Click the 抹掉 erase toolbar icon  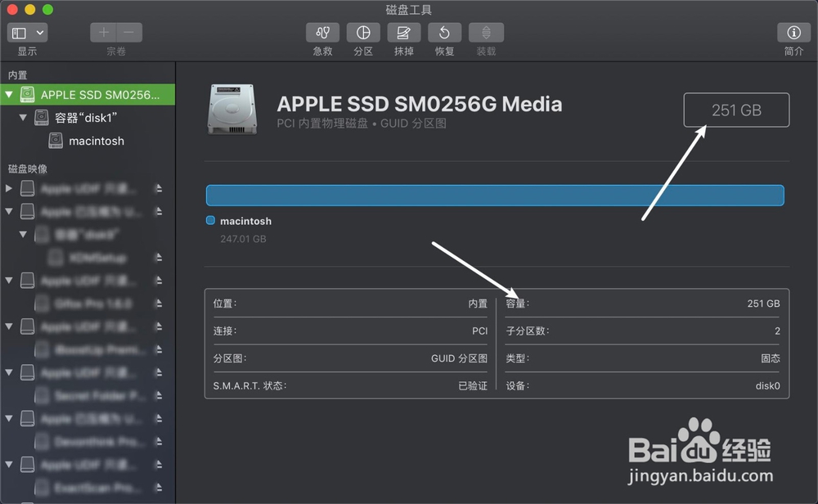click(404, 33)
